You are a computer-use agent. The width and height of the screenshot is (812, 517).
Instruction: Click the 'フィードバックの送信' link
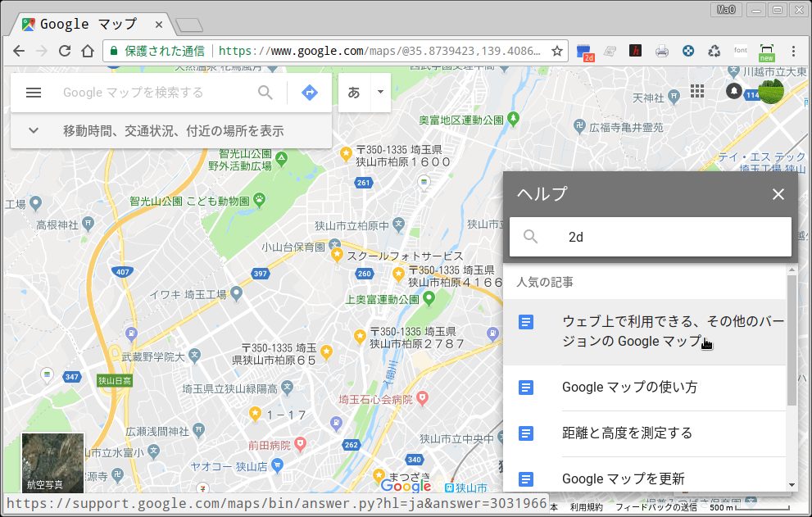coord(655,507)
